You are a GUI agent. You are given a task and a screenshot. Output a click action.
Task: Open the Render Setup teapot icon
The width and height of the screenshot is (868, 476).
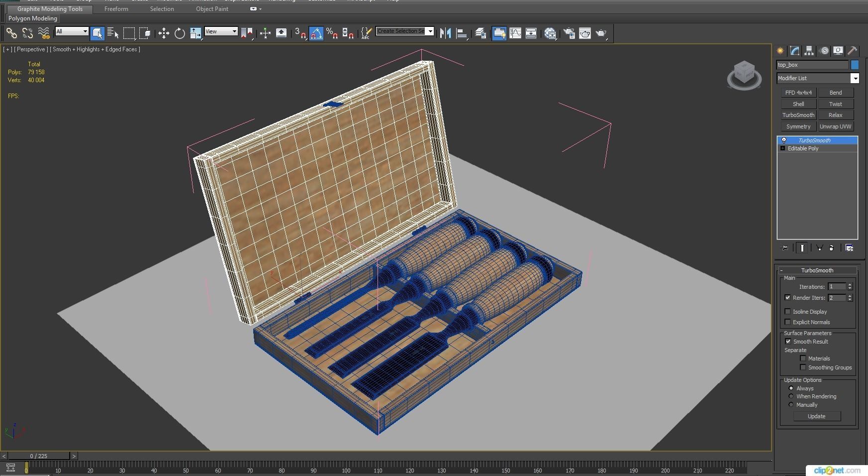point(569,33)
